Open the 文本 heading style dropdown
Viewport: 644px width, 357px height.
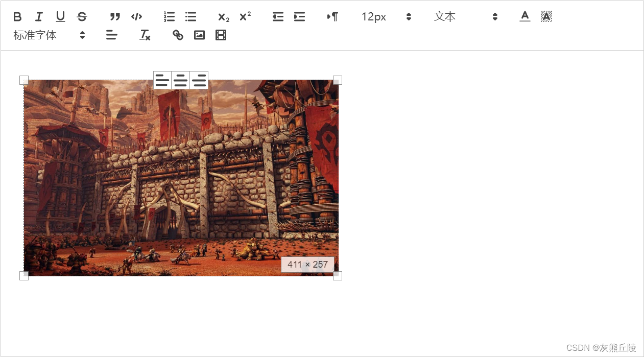(466, 17)
